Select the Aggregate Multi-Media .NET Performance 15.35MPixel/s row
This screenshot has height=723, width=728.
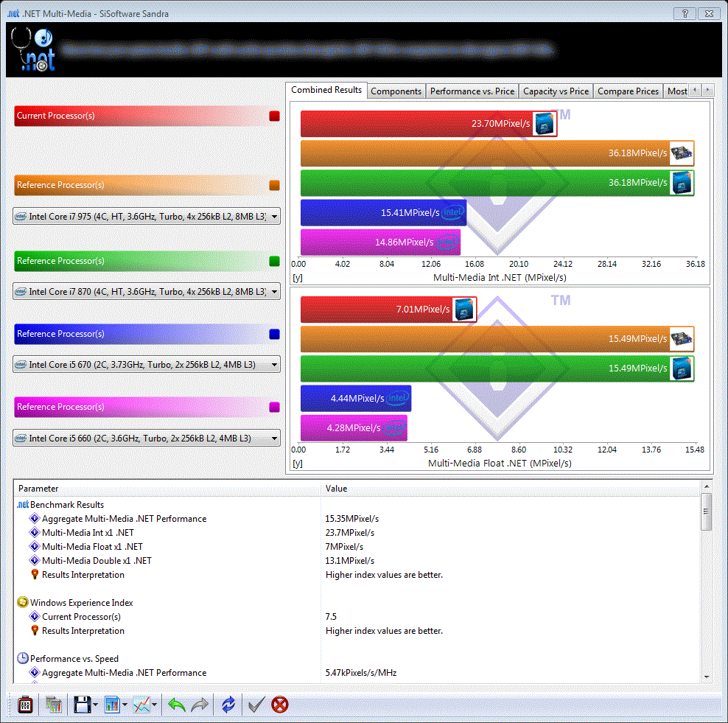pos(357,518)
